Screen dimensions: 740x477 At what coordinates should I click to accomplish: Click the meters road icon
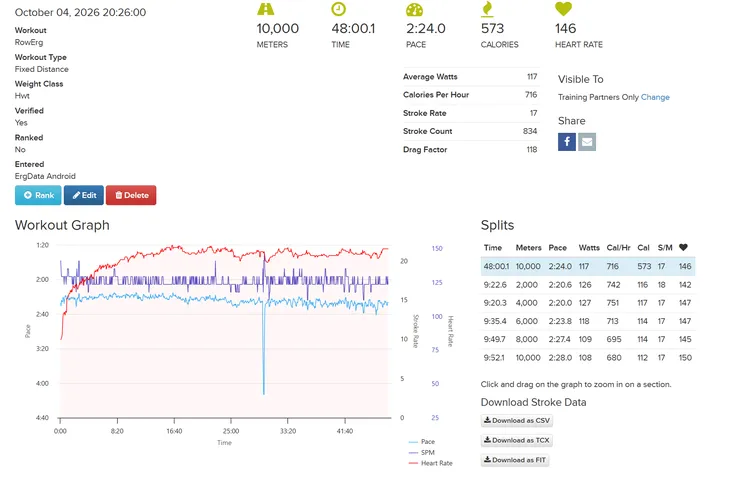[x=265, y=9]
